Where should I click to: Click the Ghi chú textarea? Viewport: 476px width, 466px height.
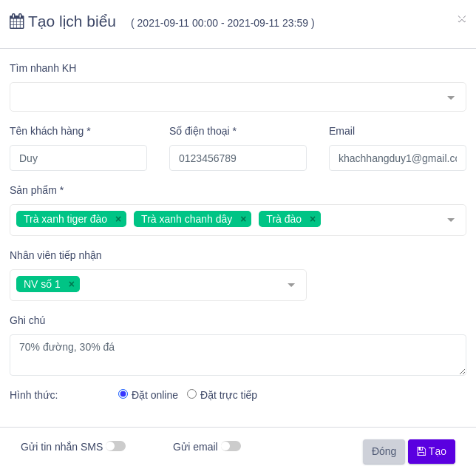coord(237,355)
